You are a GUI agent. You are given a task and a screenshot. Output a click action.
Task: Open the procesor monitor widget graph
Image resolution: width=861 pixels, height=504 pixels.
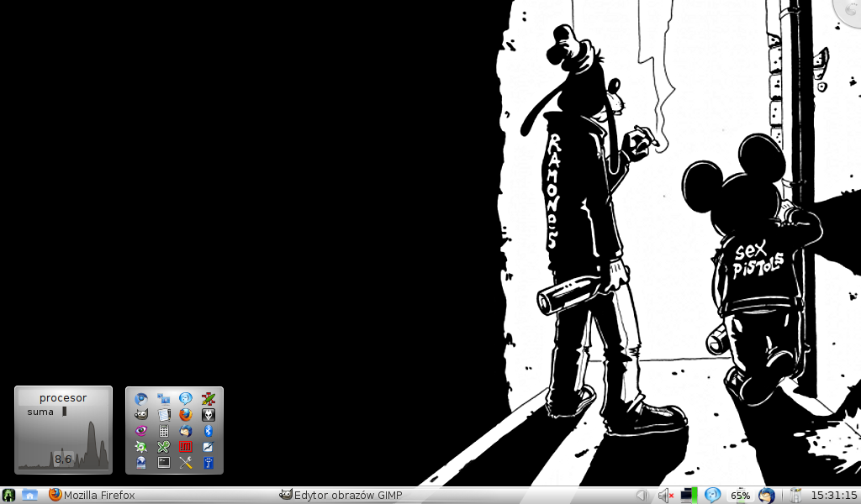coord(63,444)
